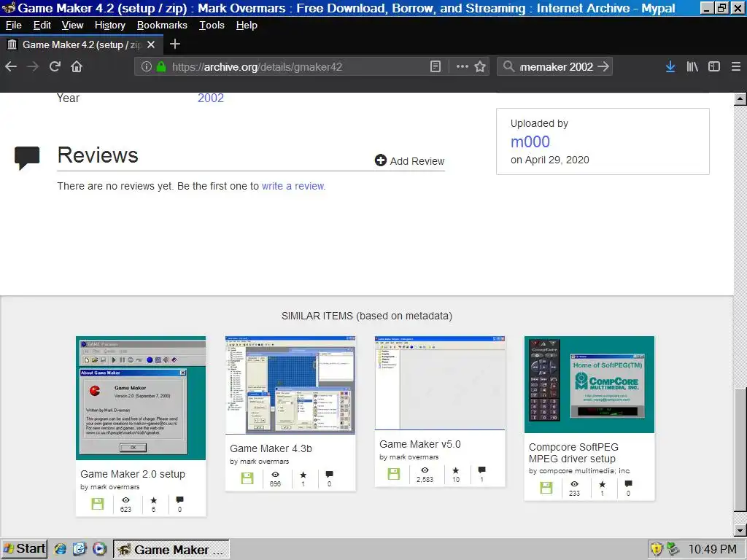The height and width of the screenshot is (560, 747).
Task: Click the Add Review link text
Action: (x=417, y=161)
